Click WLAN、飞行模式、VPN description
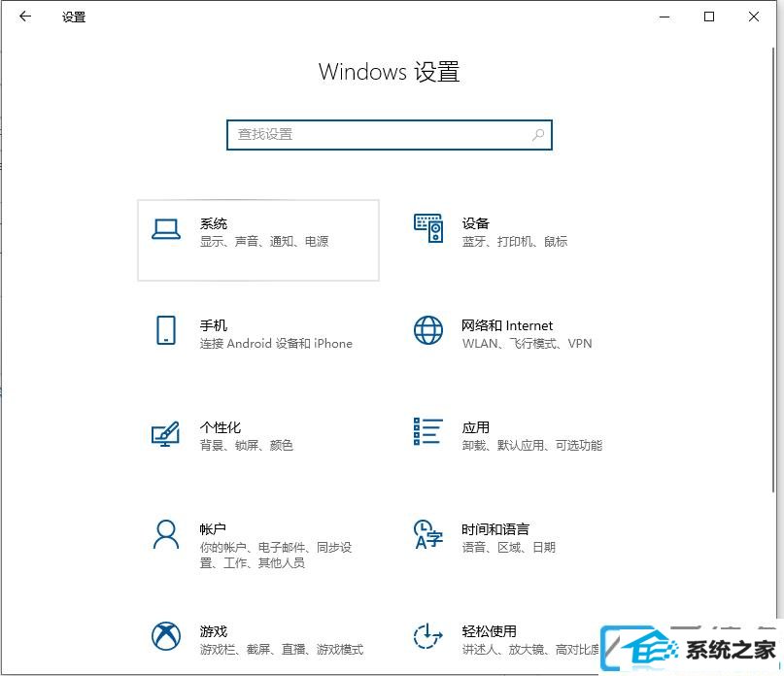784x676 pixels. click(527, 344)
